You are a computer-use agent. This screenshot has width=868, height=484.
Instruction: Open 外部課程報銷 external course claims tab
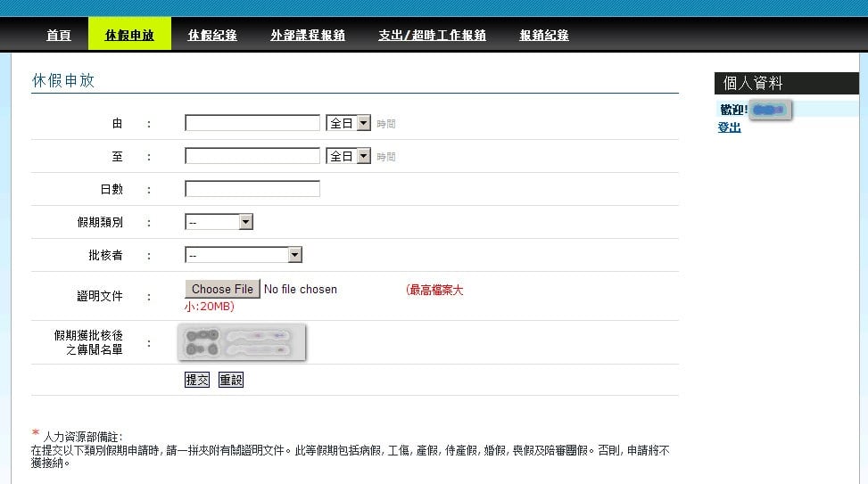[308, 35]
